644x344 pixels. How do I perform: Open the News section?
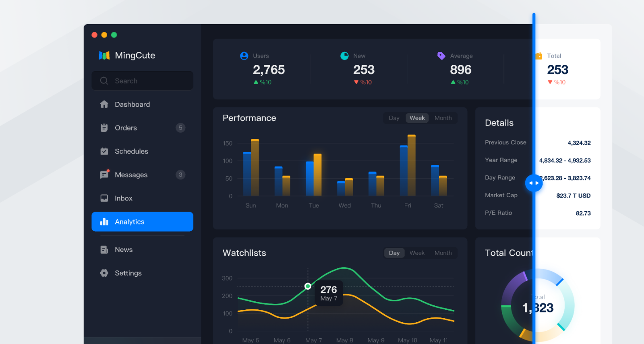pyautogui.click(x=142, y=250)
